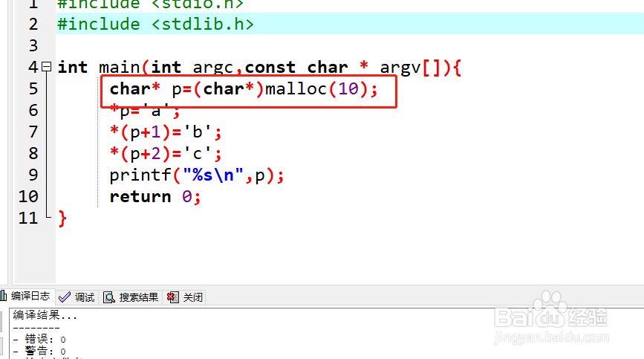Screen dimensions: 644x359
Task: Collapse the main function fold marker
Action: 47,67
